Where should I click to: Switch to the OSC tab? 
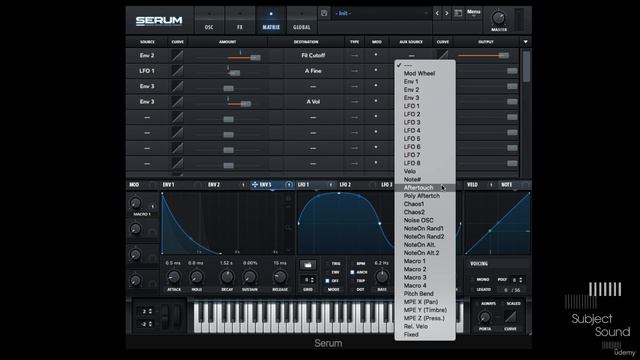click(209, 20)
